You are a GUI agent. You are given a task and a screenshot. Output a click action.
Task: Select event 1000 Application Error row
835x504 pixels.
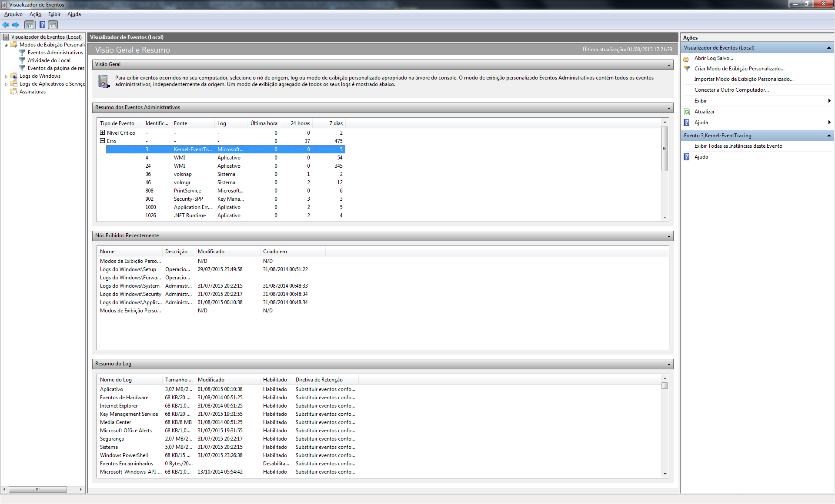coord(225,207)
